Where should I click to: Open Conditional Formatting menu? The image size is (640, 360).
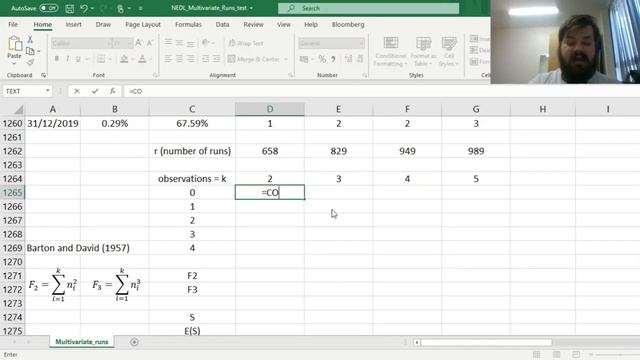click(x=391, y=51)
